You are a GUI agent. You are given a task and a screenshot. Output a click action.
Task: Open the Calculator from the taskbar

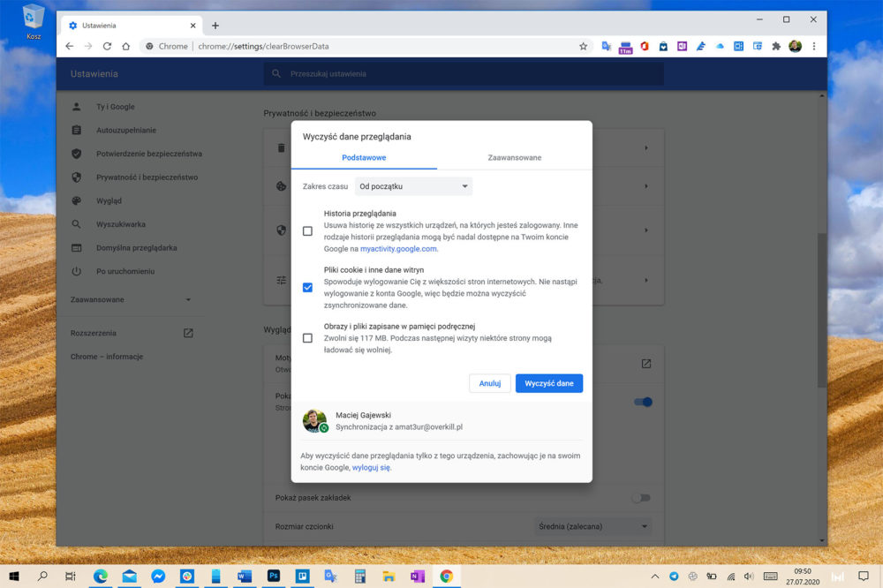tap(360, 576)
